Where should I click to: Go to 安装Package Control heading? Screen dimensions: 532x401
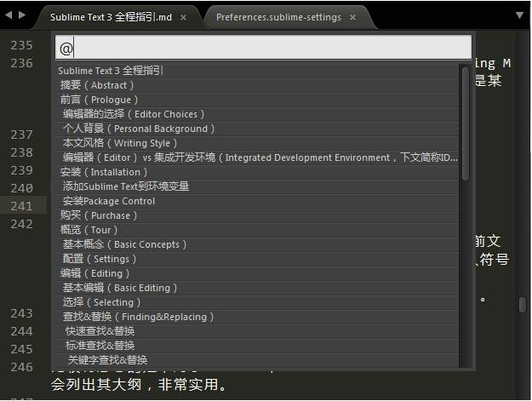pyautogui.click(x=256, y=201)
